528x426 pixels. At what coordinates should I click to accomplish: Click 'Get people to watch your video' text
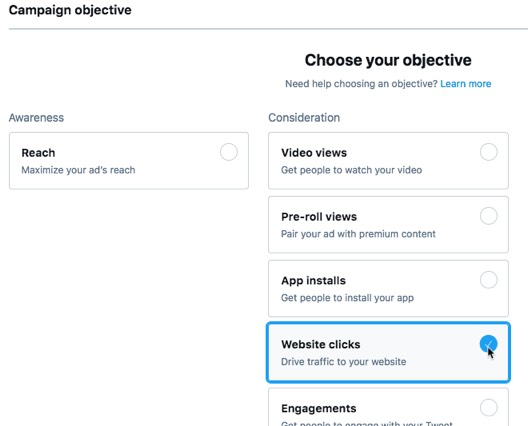352,170
